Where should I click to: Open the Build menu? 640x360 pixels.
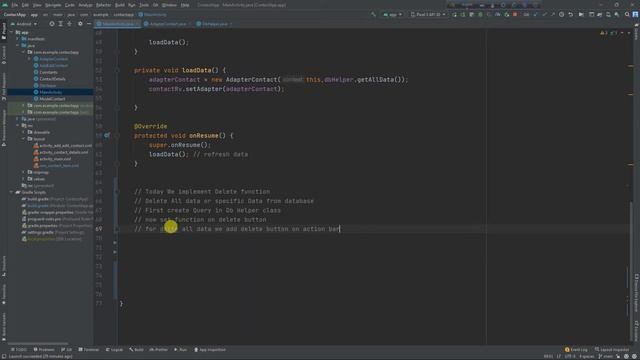pos(120,5)
